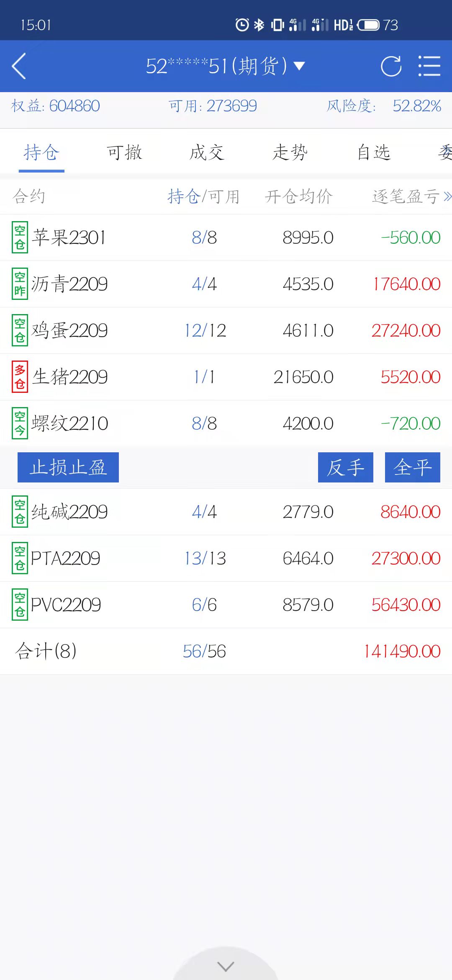The width and height of the screenshot is (452, 980).
Task: Click the 空仓 badge beside PVC2209
Action: pyautogui.click(x=20, y=605)
